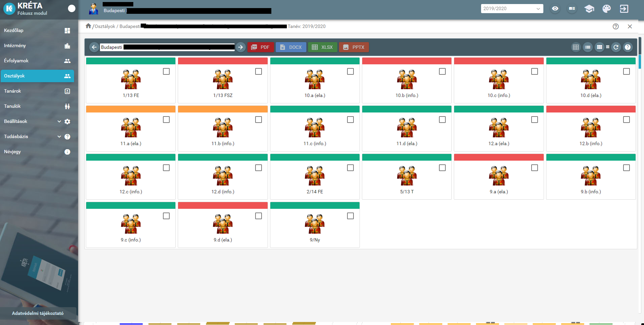
Task: Select Osztályok menu item
Action: click(x=37, y=76)
